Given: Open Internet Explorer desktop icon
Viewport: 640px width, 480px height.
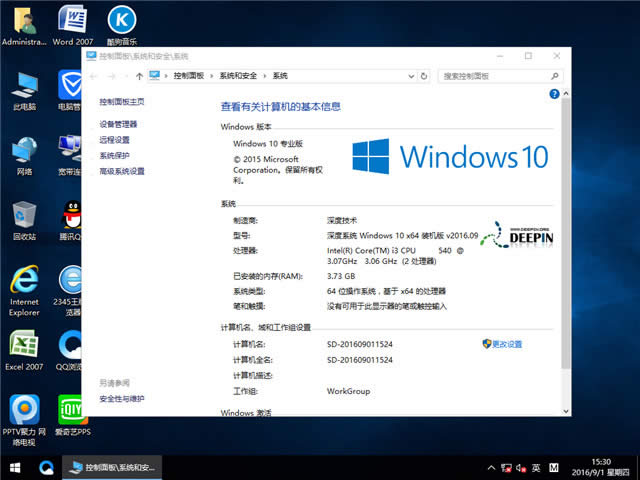Looking at the screenshot, I should click(x=24, y=284).
